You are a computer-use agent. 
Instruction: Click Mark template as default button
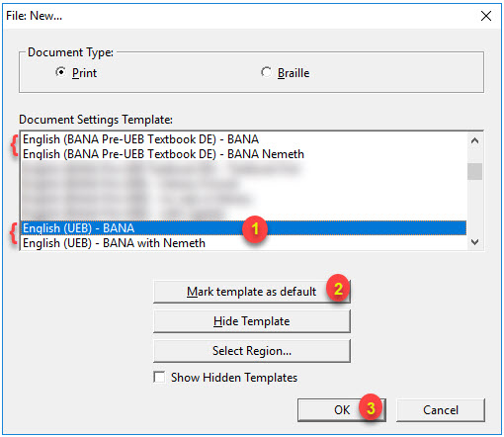[252, 292]
